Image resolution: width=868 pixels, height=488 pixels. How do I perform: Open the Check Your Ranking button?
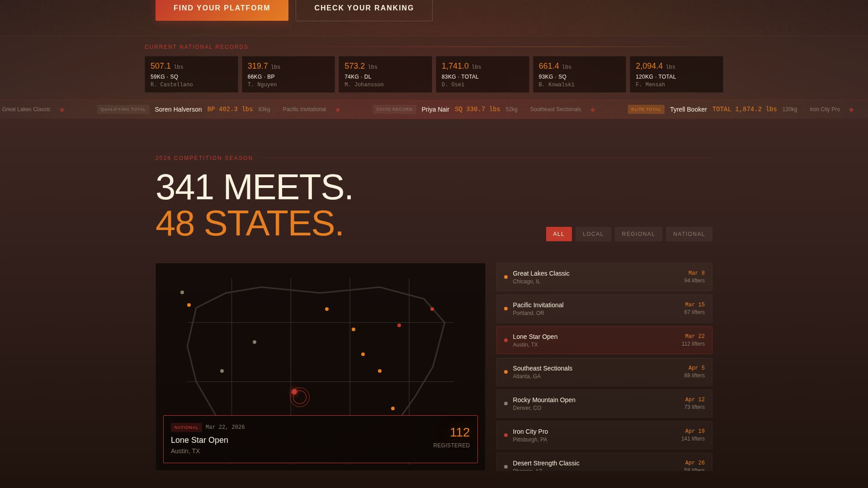click(364, 9)
